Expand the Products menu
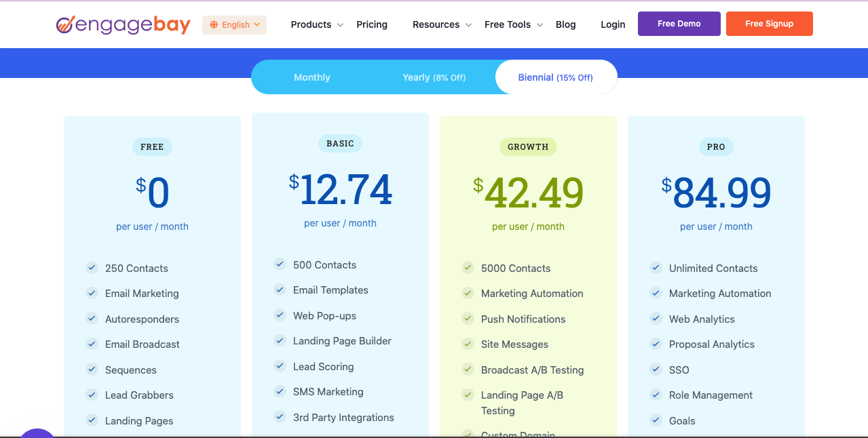The width and height of the screenshot is (868, 438). tap(317, 24)
